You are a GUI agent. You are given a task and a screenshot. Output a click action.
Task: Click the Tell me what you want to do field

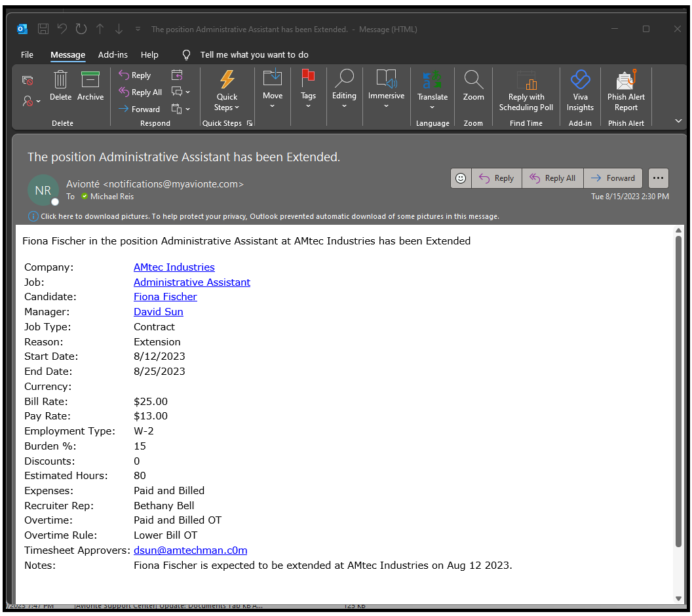coord(254,54)
